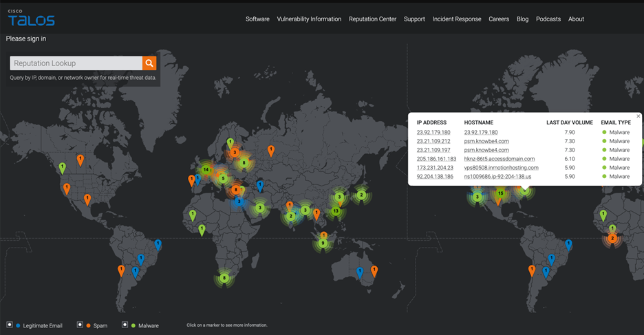Screen dimensions: 644x335
Task: Open green 8 cluster in Eastern Europe
Action: click(x=244, y=163)
